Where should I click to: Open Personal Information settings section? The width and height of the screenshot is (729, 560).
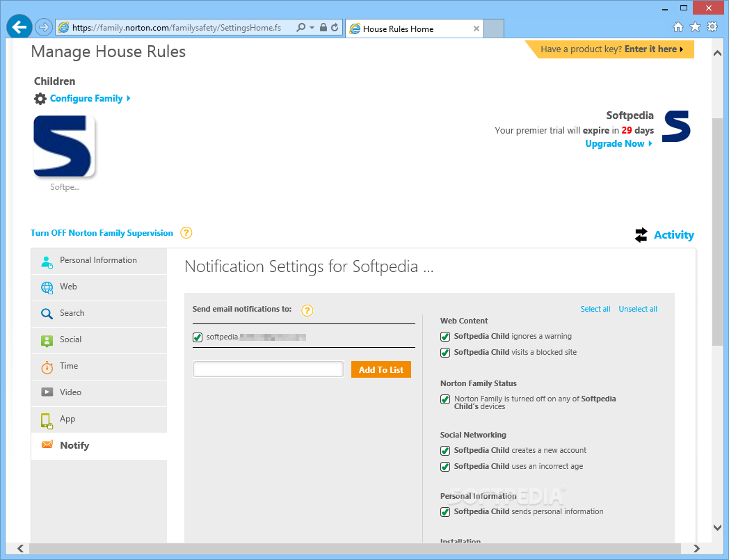pyautogui.click(x=99, y=261)
